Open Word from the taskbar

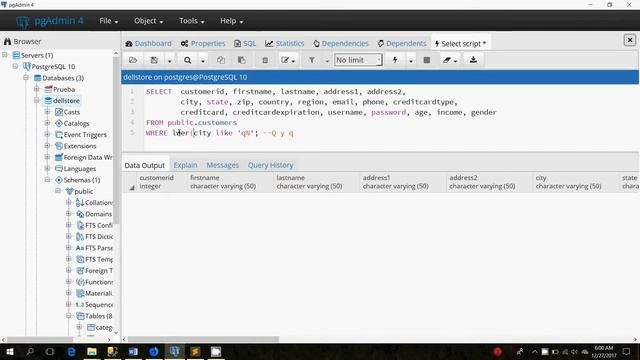(133, 351)
